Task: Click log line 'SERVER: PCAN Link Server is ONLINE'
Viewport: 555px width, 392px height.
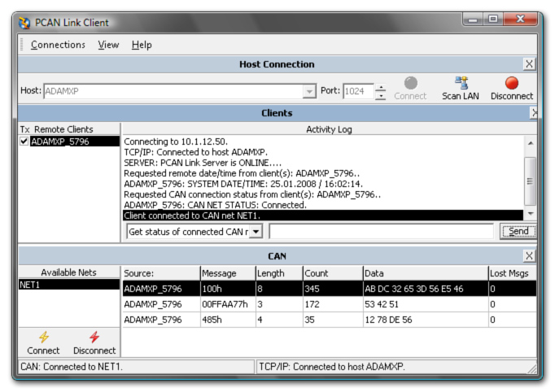Action: pos(203,163)
